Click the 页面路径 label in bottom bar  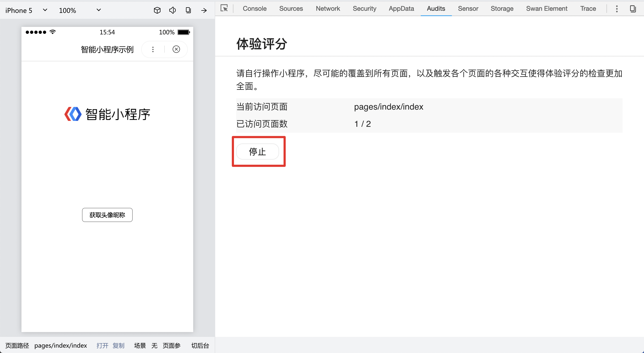tap(17, 345)
